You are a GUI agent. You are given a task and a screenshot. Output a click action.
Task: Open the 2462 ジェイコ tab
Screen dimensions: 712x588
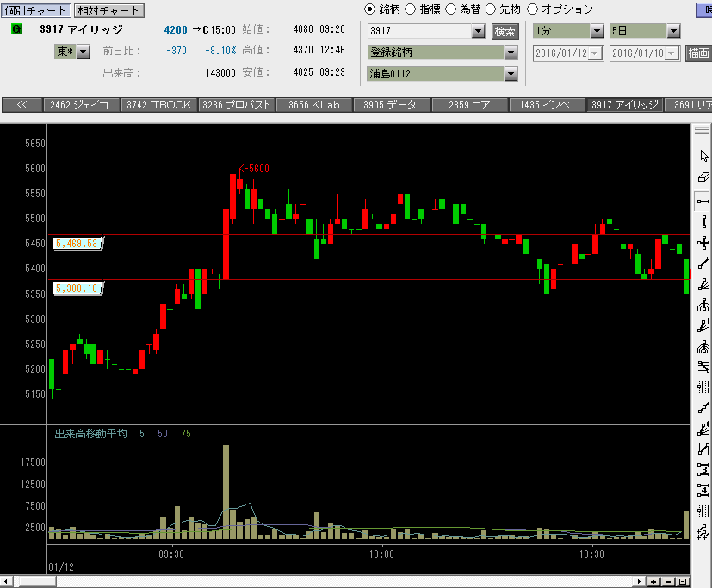click(x=82, y=105)
